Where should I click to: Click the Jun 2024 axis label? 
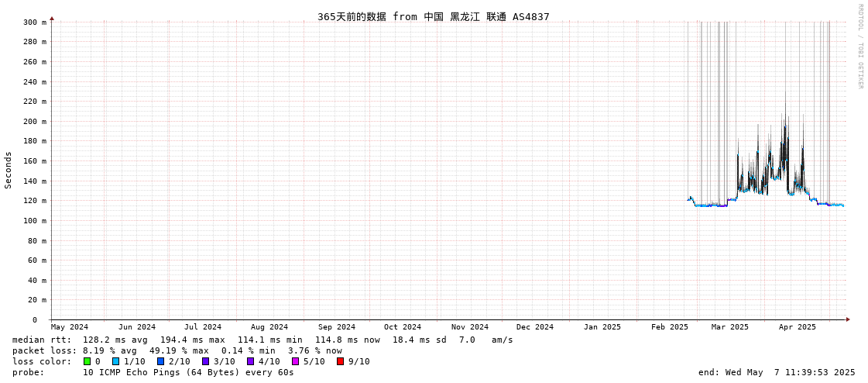137,327
